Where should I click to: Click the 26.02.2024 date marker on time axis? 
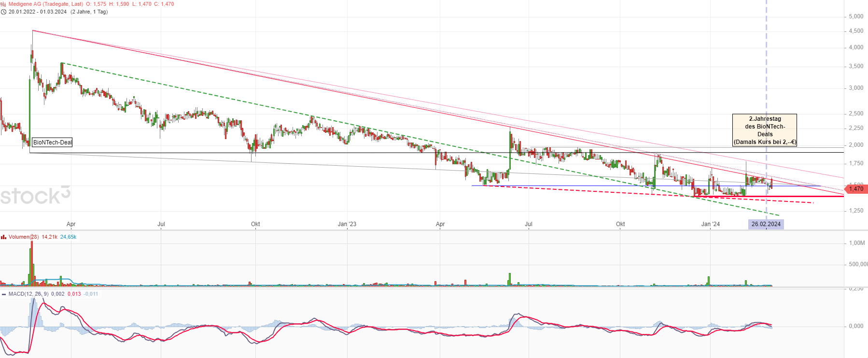coord(766,224)
